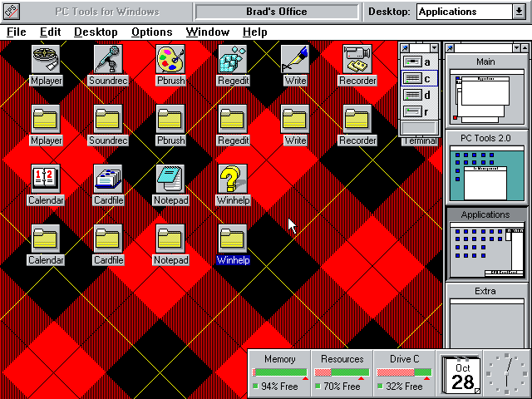532x399 pixels.
Task: Launch the Regedit cubes application icon
Action: point(233,59)
